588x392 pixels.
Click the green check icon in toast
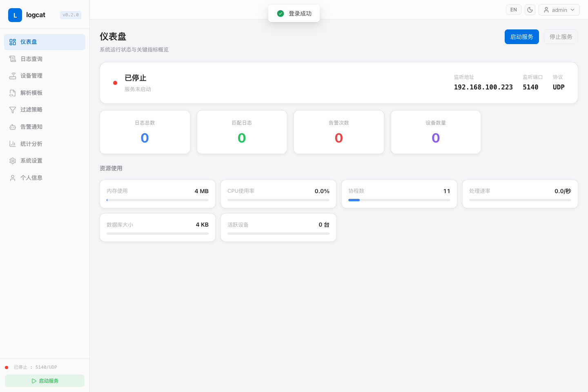pos(281,13)
